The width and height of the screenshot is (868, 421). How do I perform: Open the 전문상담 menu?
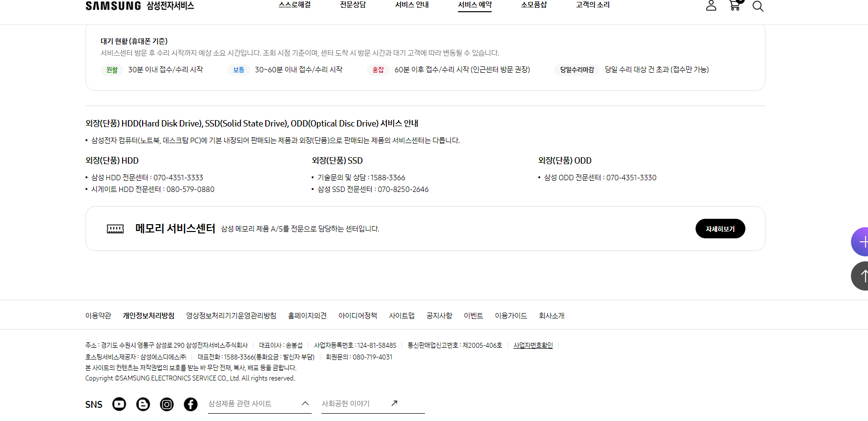(353, 5)
